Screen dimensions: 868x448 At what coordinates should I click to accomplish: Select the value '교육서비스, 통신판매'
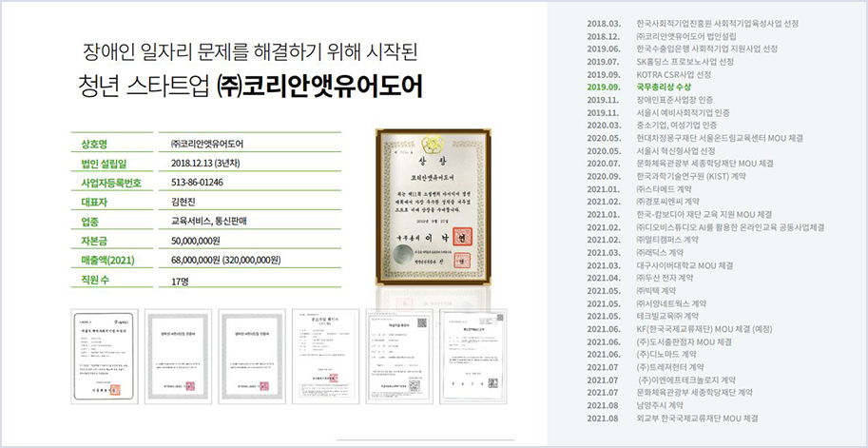pos(209,222)
